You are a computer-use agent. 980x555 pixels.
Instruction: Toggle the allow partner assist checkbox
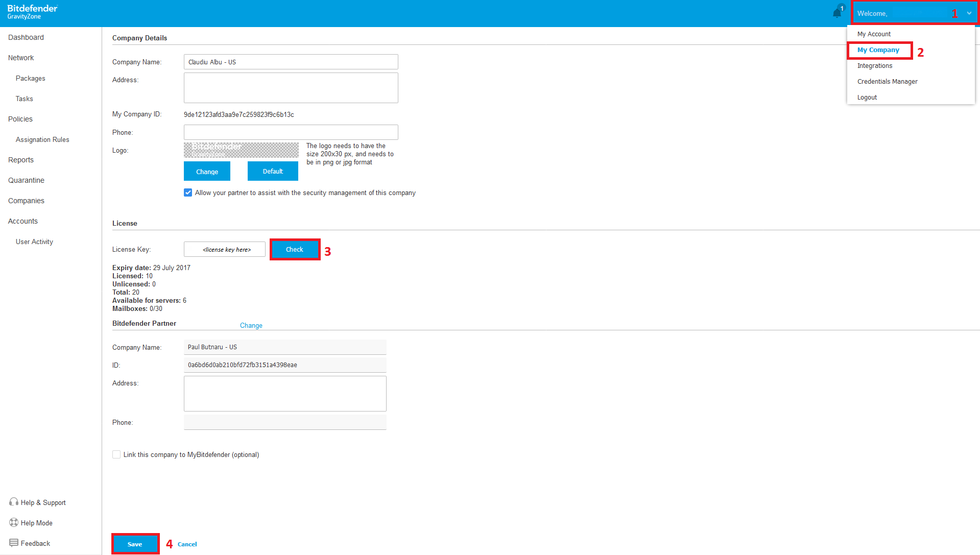coord(188,192)
